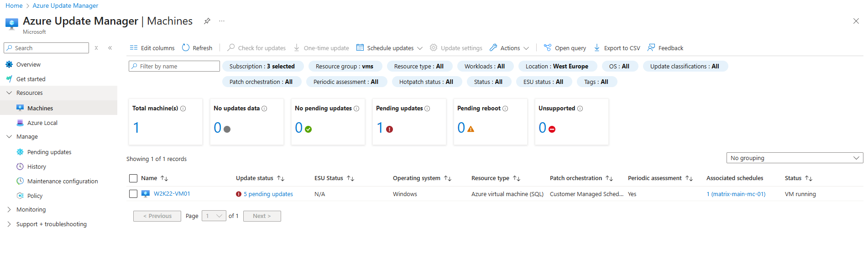The width and height of the screenshot is (868, 280).
Task: Open the Hotpatch status filter
Action: pos(426,82)
